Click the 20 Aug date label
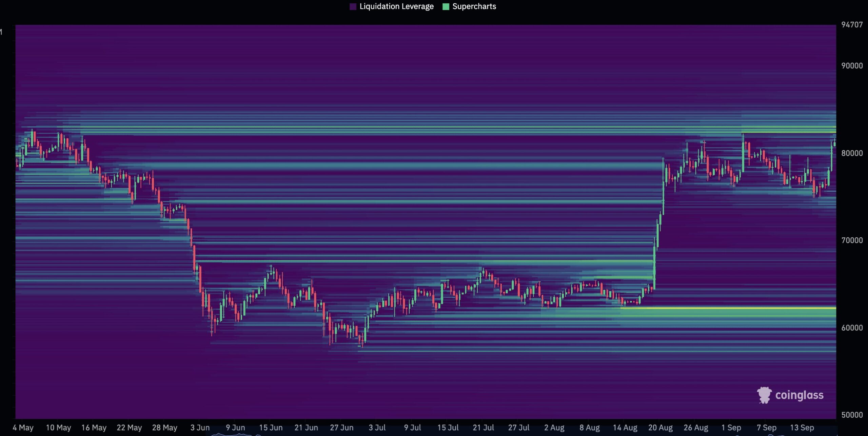868x436 pixels. point(660,428)
